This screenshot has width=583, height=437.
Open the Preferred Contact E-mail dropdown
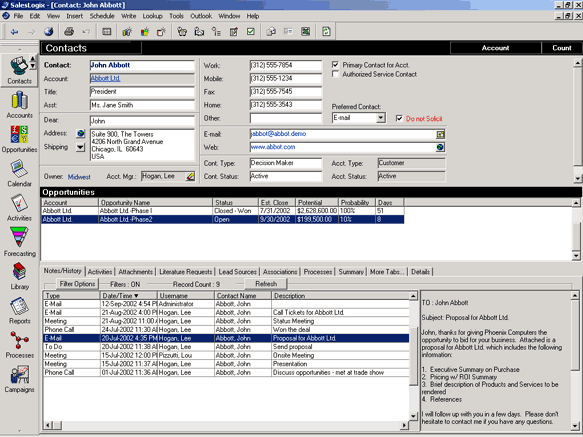click(380, 118)
